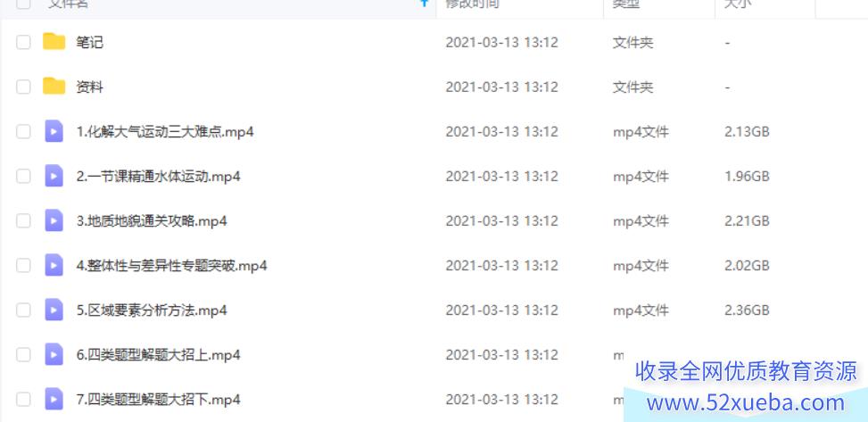The image size is (868, 422).
Task: Click the www.52xueba.com watermark link
Action: click(x=746, y=402)
